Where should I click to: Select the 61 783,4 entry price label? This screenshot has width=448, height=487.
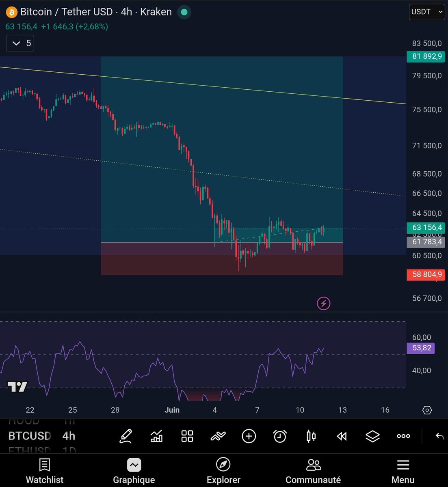[426, 242]
